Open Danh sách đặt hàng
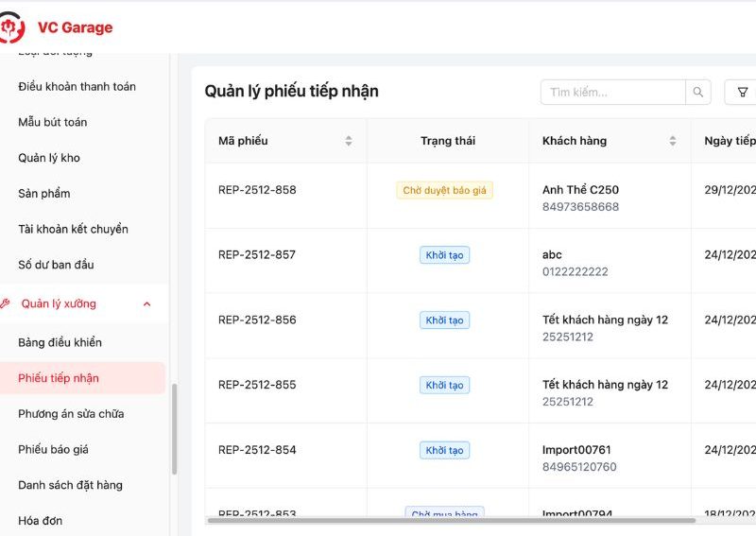This screenshot has width=756, height=536. pos(70,485)
